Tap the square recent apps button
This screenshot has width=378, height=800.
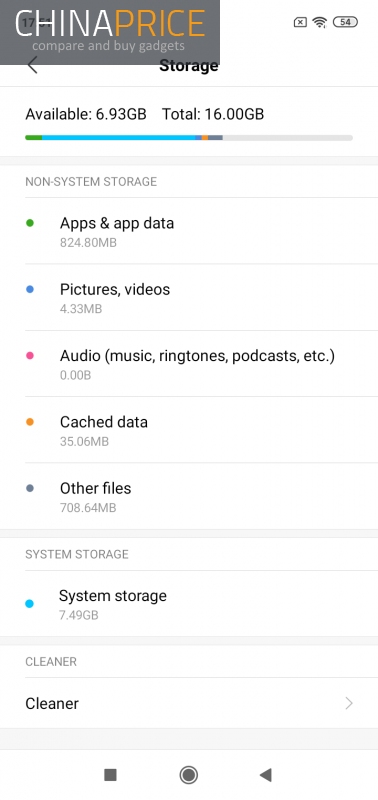pos(110,775)
